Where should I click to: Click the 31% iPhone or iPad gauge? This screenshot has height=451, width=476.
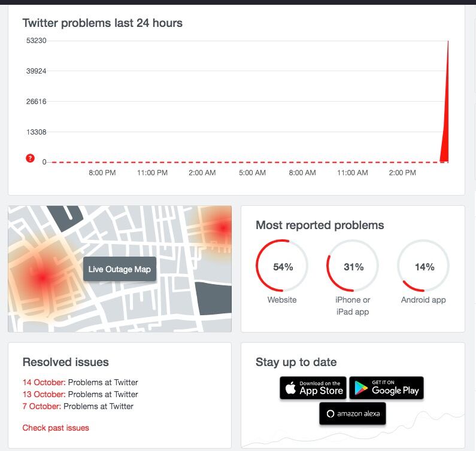[353, 267]
